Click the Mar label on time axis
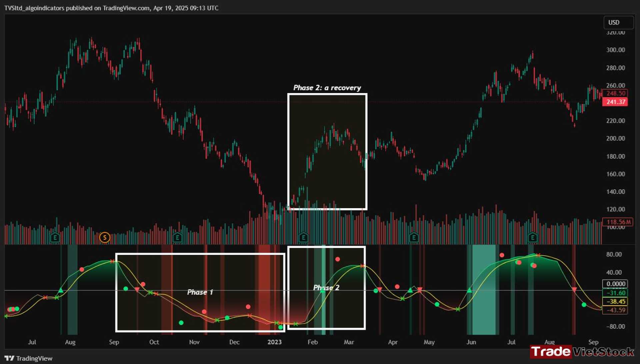Screen dimensions: 640x364 (x=349, y=342)
